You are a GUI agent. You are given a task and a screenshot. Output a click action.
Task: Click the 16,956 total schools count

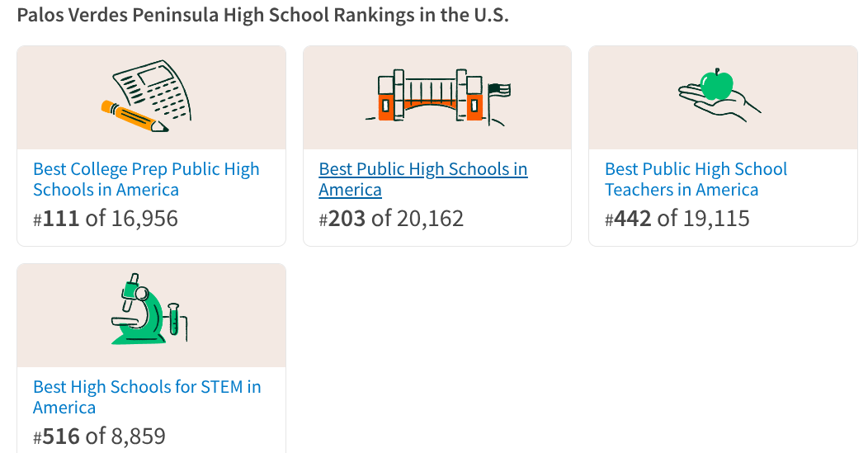(144, 219)
